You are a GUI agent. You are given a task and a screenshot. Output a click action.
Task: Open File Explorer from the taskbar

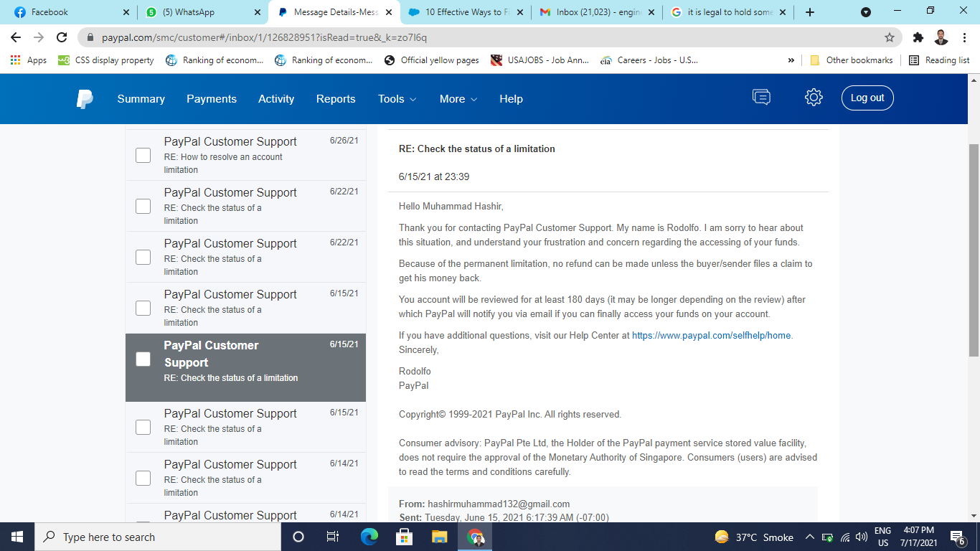pyautogui.click(x=439, y=537)
